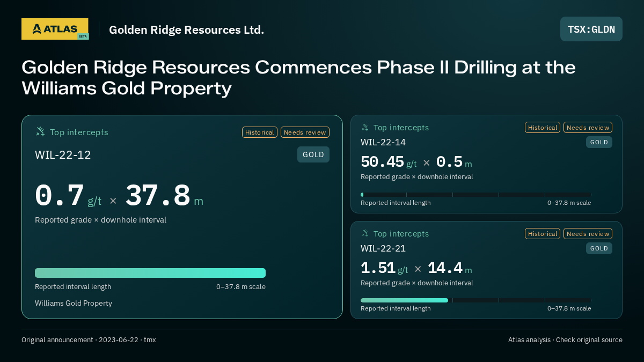The image size is (644, 362).
Task: Click the TSX:GLDN ticker badge
Action: (x=591, y=29)
